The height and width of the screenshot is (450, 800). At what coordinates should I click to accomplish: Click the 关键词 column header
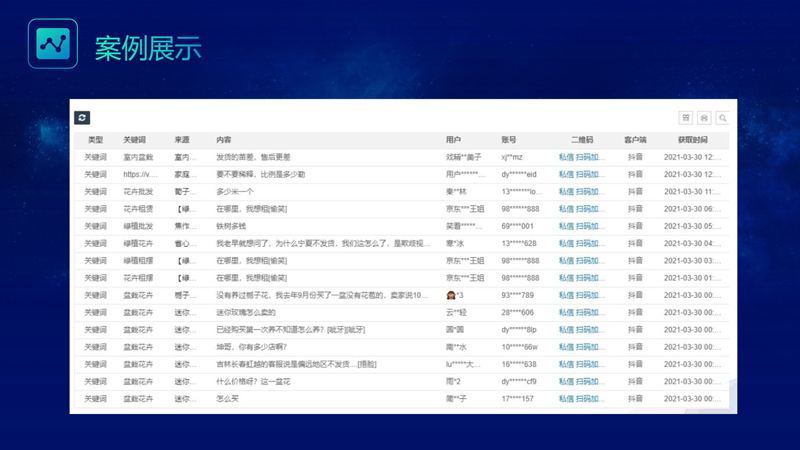(134, 140)
